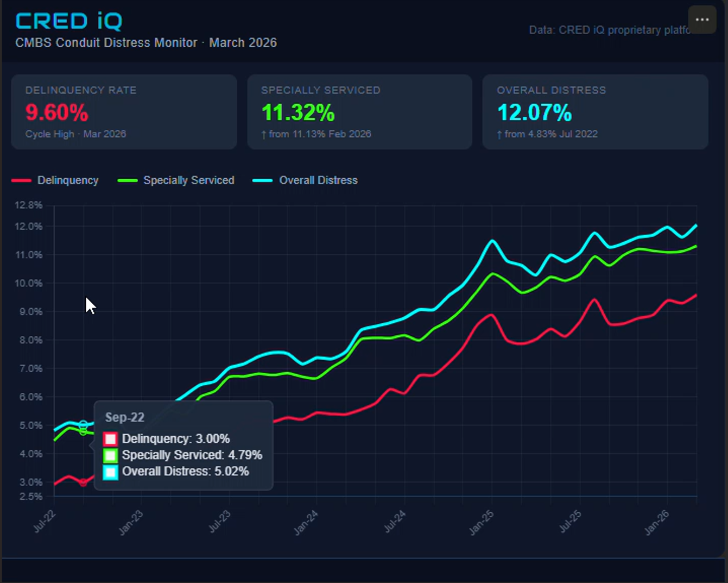This screenshot has width=728, height=583.
Task: Click the Sep-22 tooltip header
Action: point(125,417)
